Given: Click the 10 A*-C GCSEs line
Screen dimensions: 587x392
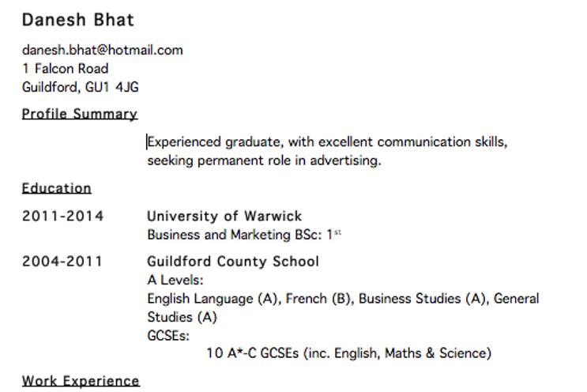Looking at the screenshot, I should coord(349,353).
